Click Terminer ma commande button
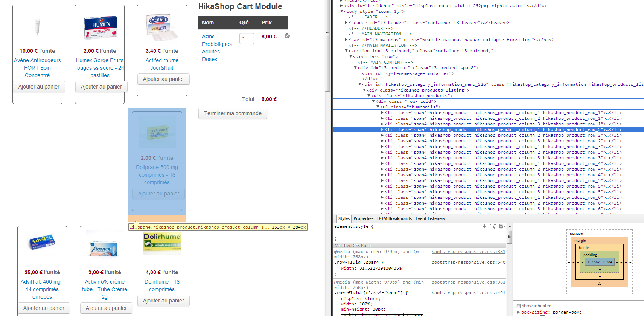This screenshot has height=316, width=644. click(x=233, y=113)
